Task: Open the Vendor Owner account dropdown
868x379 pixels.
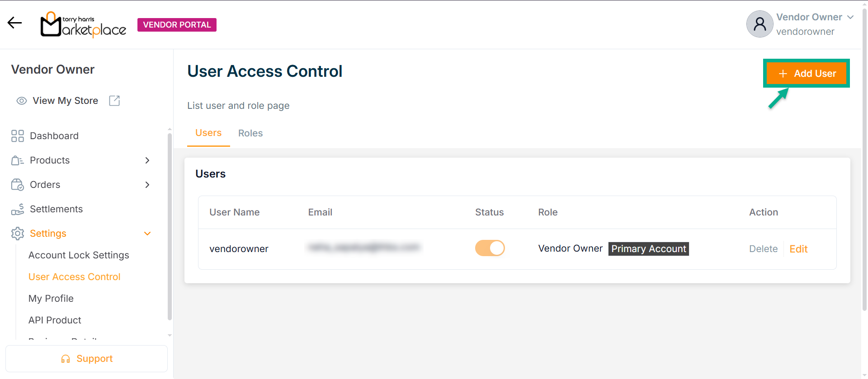Action: (x=850, y=17)
